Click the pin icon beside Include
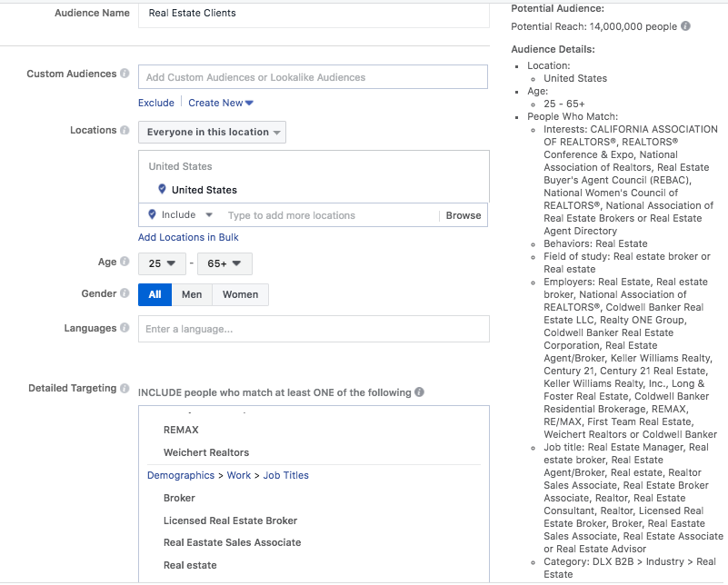This screenshot has height=585, width=728. pyautogui.click(x=152, y=214)
